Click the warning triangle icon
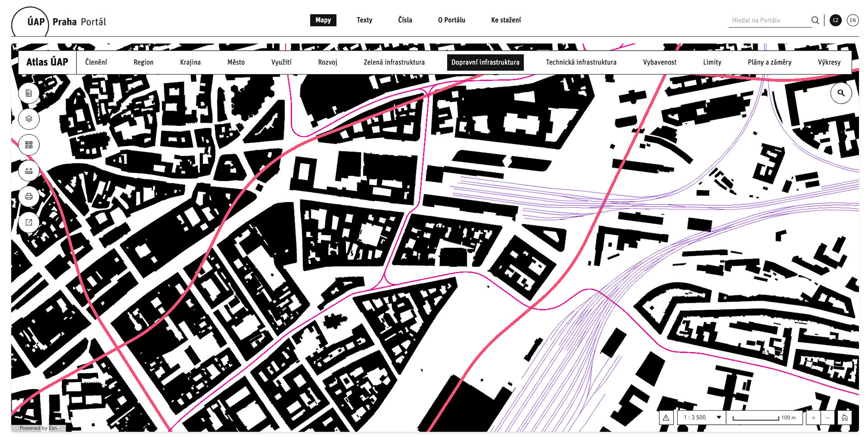 (666, 418)
